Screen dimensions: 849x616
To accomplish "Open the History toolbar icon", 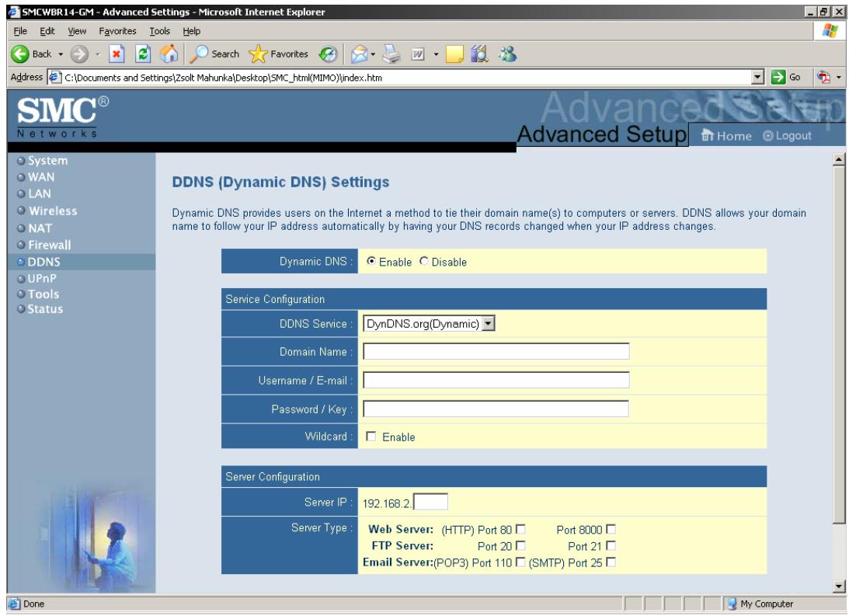I will pyautogui.click(x=328, y=54).
